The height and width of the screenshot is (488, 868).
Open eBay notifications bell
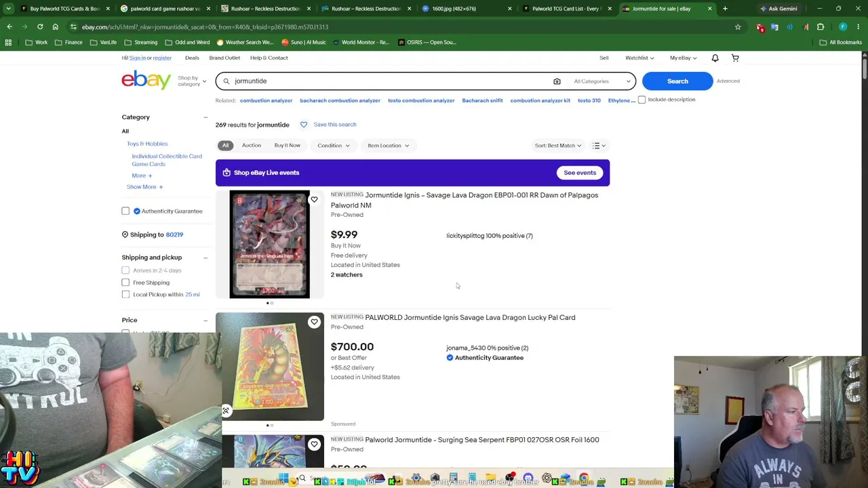715,58
